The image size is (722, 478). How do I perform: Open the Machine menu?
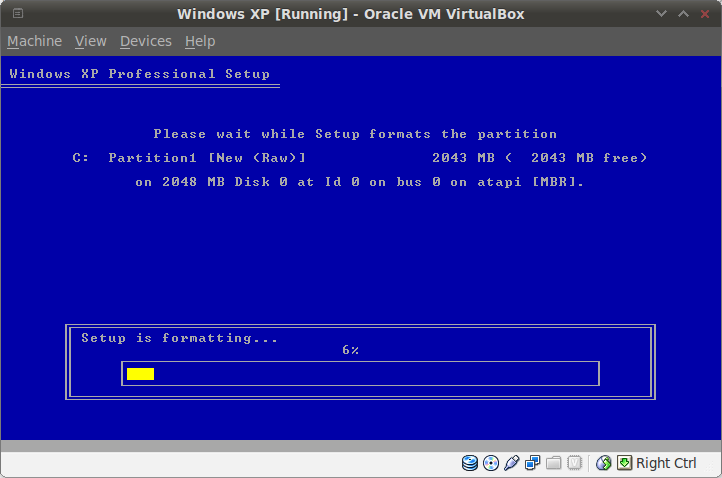point(35,41)
